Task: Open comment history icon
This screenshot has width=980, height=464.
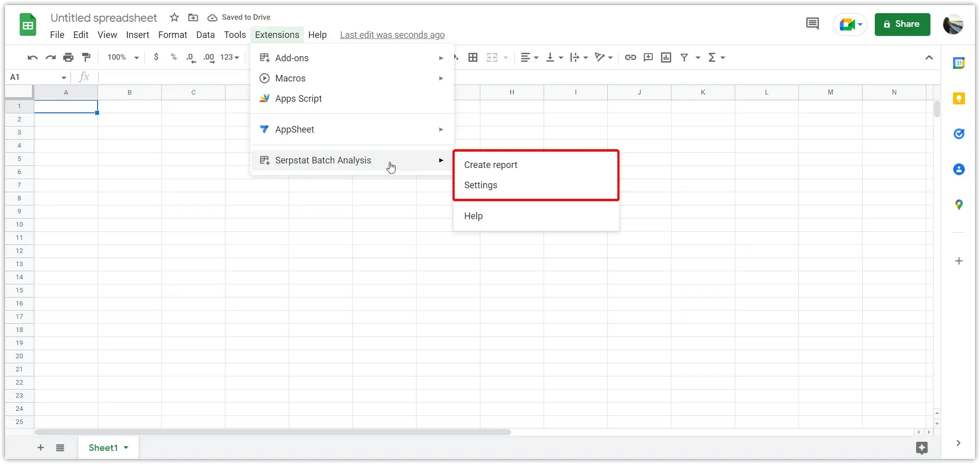Action: [x=812, y=24]
